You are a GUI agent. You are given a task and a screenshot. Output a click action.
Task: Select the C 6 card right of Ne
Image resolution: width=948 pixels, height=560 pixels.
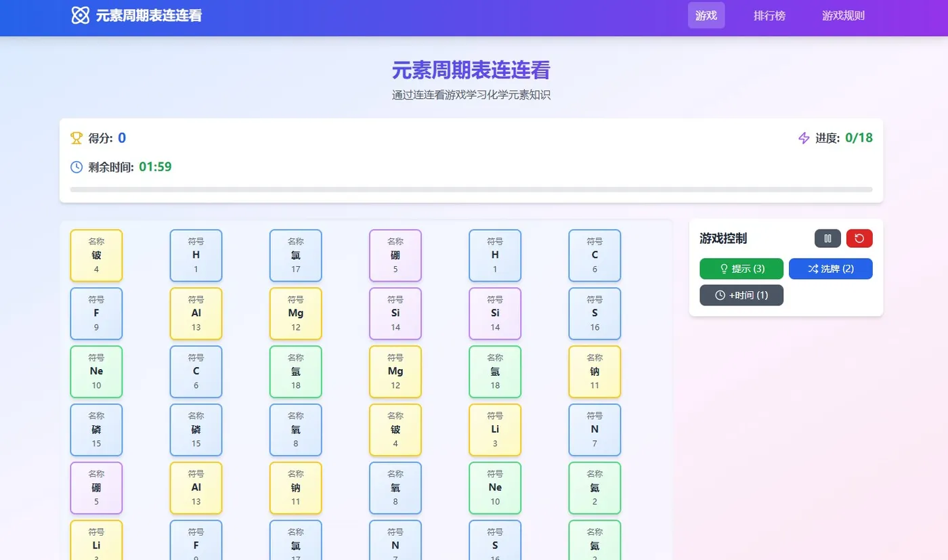click(x=196, y=372)
